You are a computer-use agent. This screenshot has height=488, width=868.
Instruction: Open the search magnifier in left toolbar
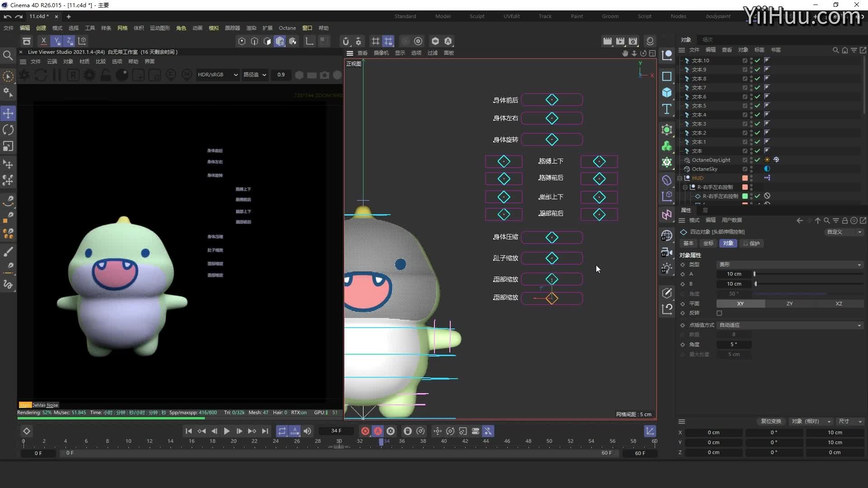(8, 56)
